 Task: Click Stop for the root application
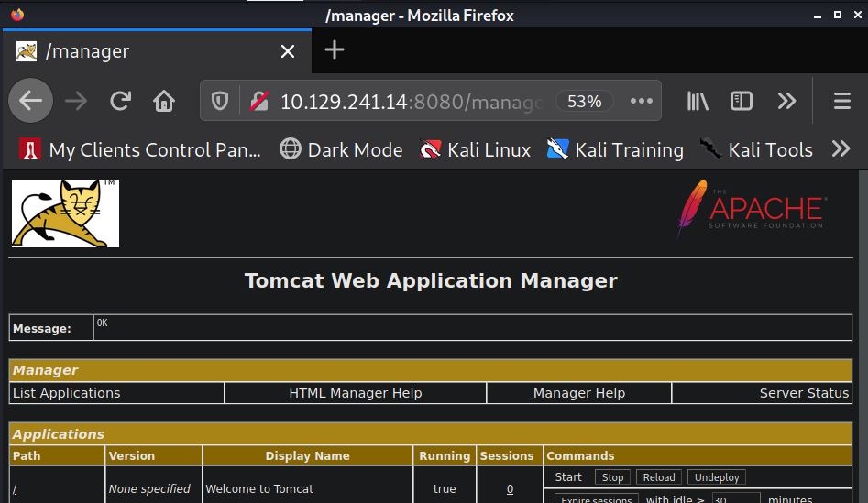(x=612, y=477)
